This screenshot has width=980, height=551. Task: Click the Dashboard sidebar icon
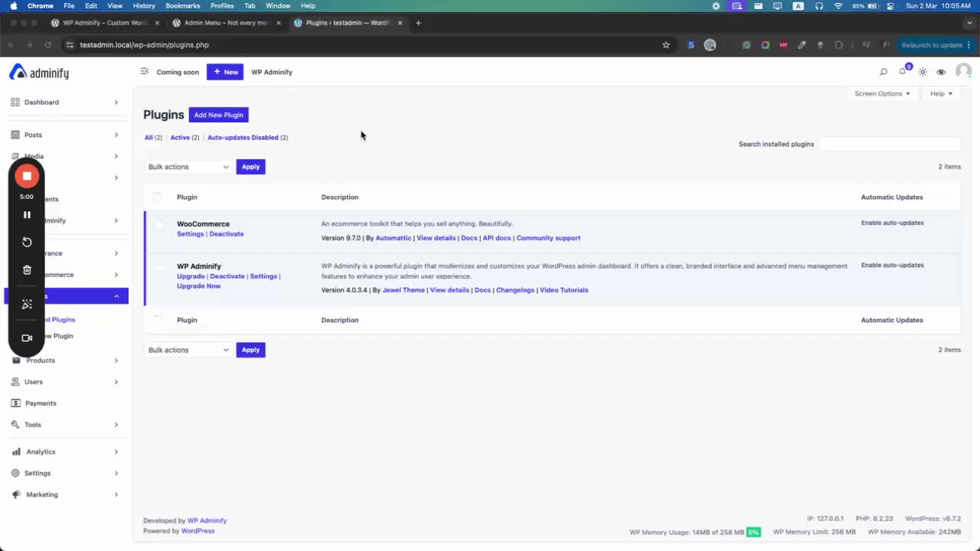(15, 102)
